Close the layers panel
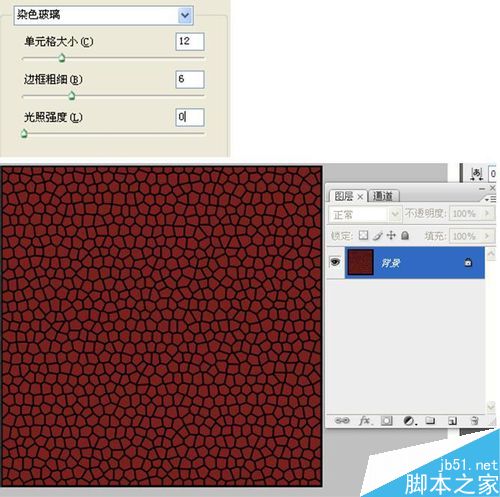The height and width of the screenshot is (497, 500). click(492, 188)
